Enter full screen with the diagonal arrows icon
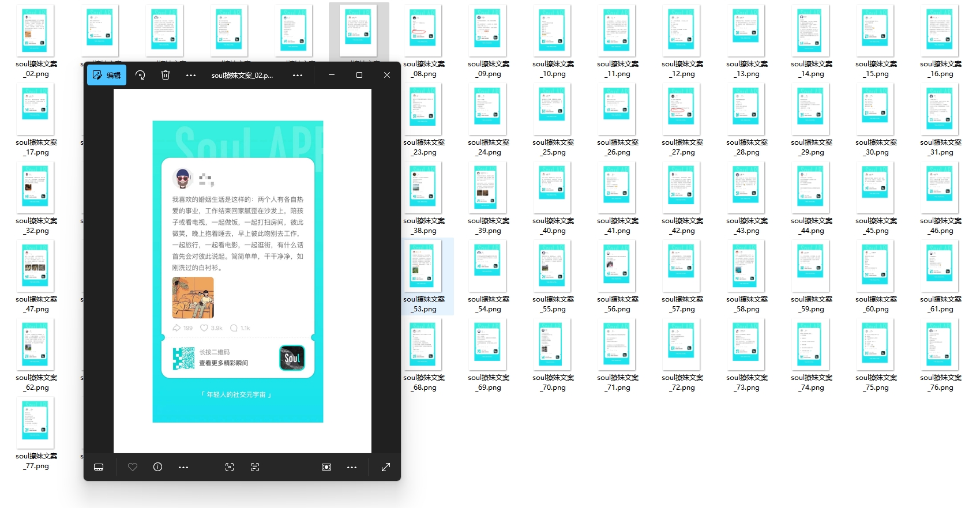Screen dimensions: 980x508 click(386, 467)
